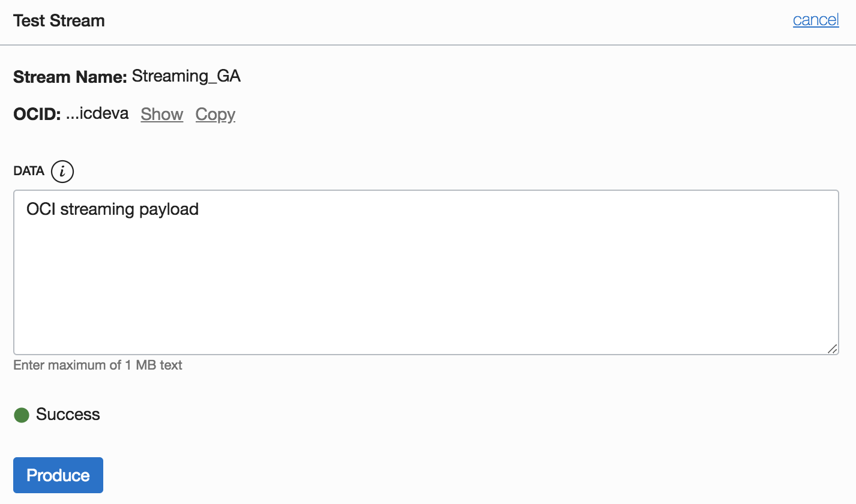Image resolution: width=856 pixels, height=504 pixels.
Task: Click the Test Stream dialog title
Action: tap(59, 21)
